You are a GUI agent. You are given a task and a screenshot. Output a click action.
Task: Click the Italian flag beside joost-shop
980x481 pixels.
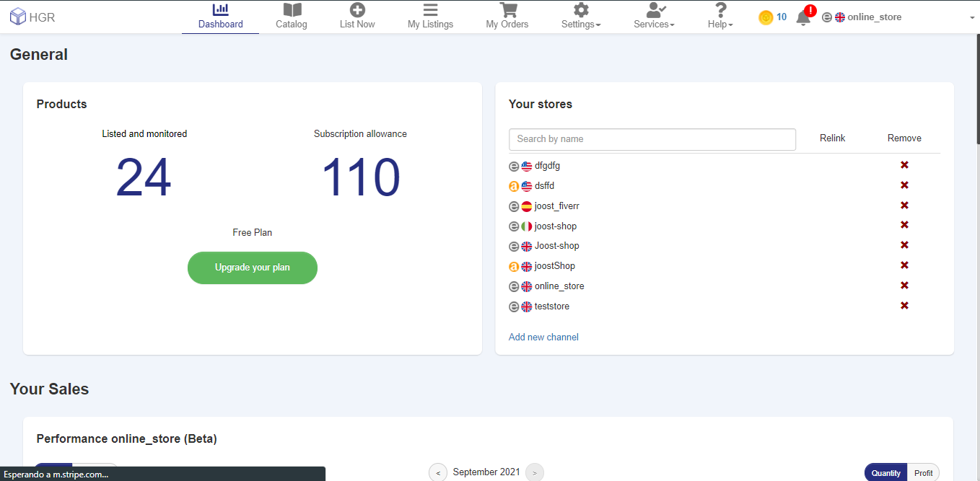526,226
